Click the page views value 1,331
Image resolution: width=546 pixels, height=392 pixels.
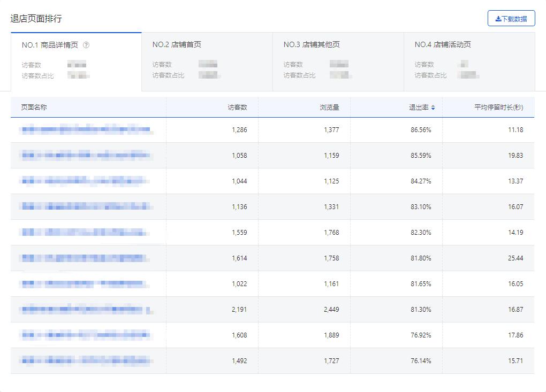[331, 206]
